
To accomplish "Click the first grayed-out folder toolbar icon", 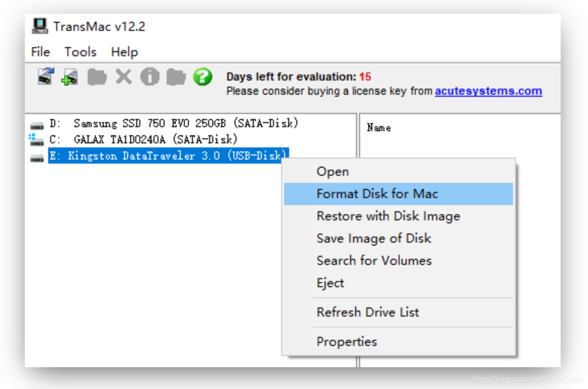I will [97, 77].
